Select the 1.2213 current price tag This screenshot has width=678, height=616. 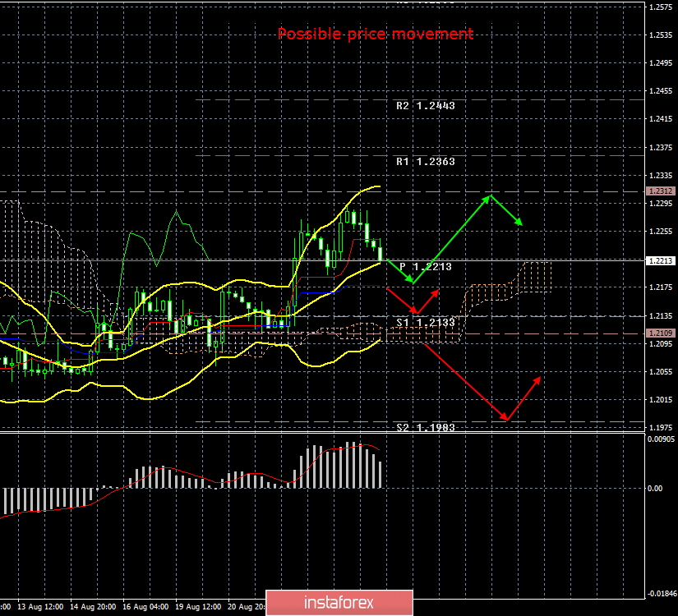[x=660, y=260]
